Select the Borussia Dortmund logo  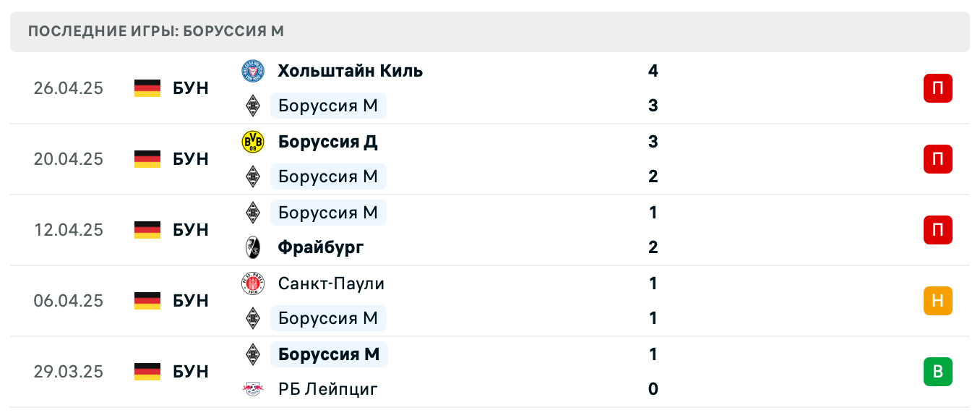click(x=254, y=142)
